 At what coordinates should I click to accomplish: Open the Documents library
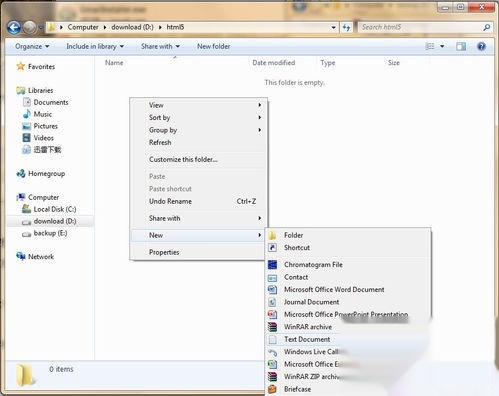coord(51,102)
